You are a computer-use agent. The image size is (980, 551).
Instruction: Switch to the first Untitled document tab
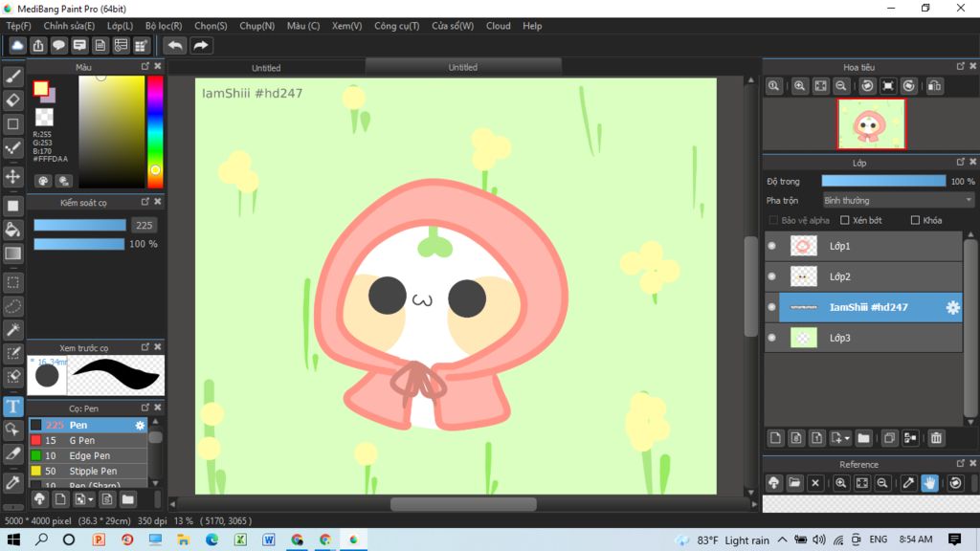pyautogui.click(x=266, y=68)
